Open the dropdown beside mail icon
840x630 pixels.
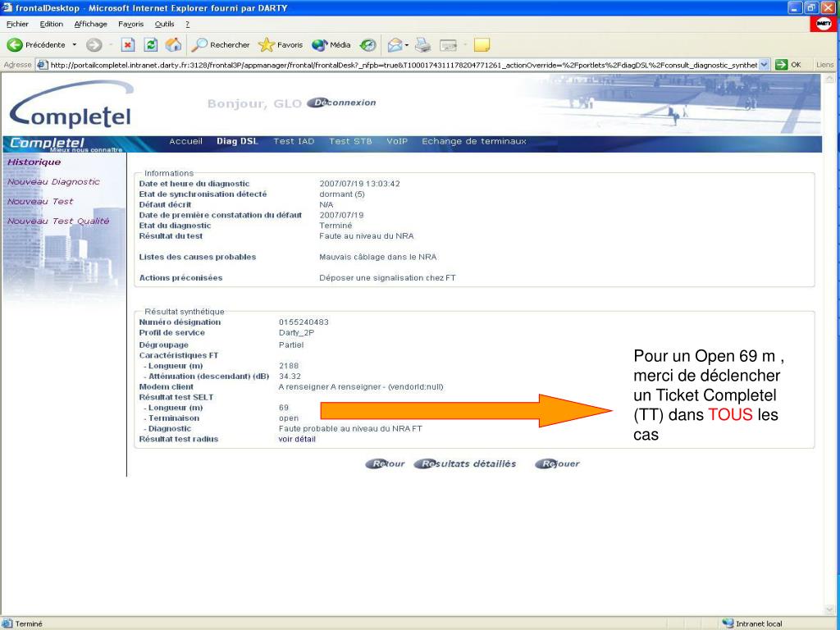pos(407,45)
